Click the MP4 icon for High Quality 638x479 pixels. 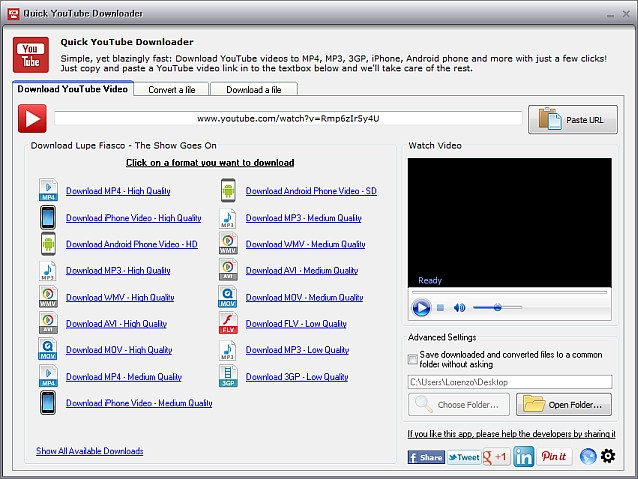(x=48, y=190)
